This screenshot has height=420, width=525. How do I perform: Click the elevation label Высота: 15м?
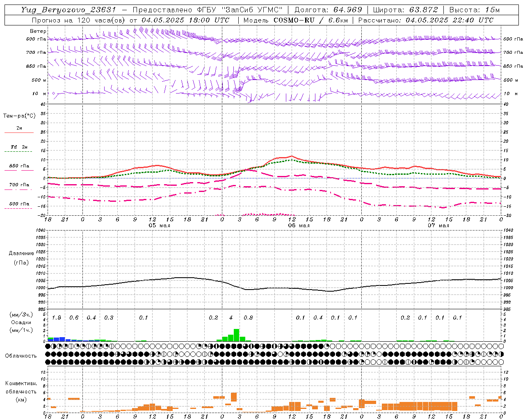pos(475,10)
